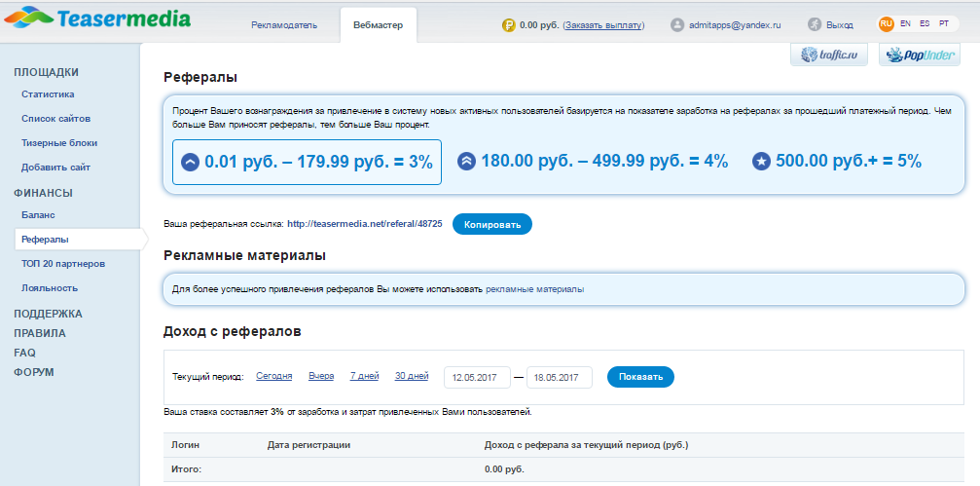The width and height of the screenshot is (980, 486).
Task: Click the referral link teasermedia.net/referal/48725
Action: [x=365, y=223]
